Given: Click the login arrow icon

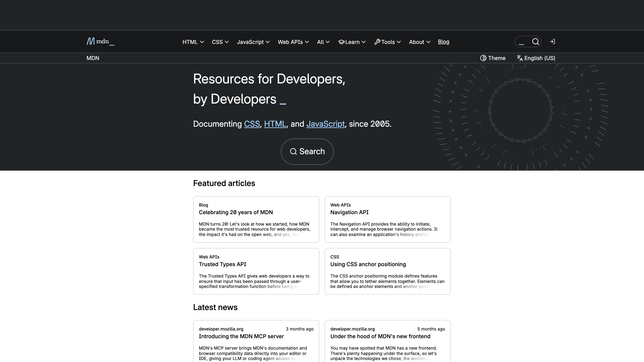Looking at the screenshot, I should (552, 41).
